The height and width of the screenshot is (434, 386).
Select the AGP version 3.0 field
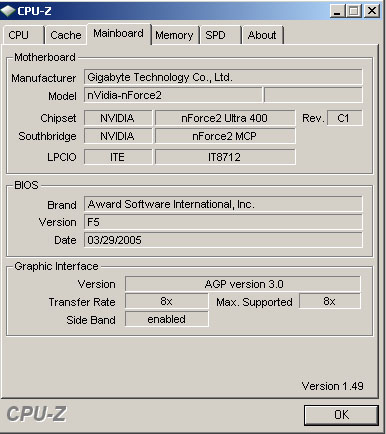click(243, 284)
